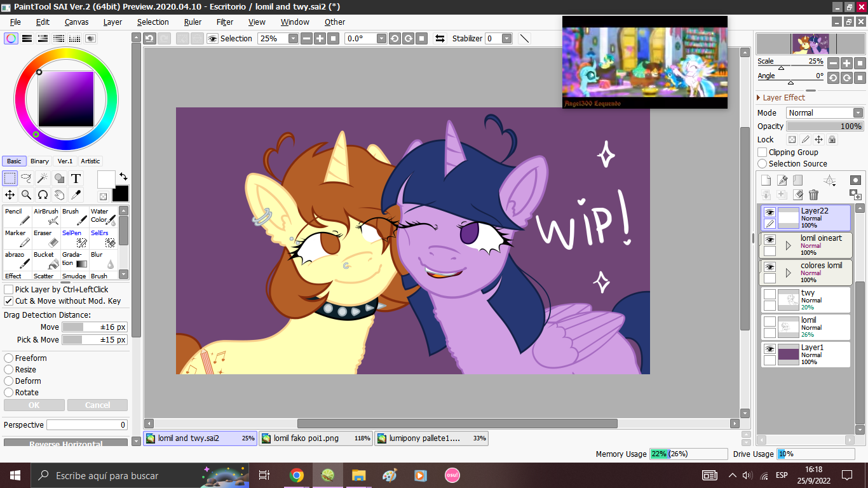Select the Rotate transform option
This screenshot has width=868, height=488.
click(x=9, y=393)
